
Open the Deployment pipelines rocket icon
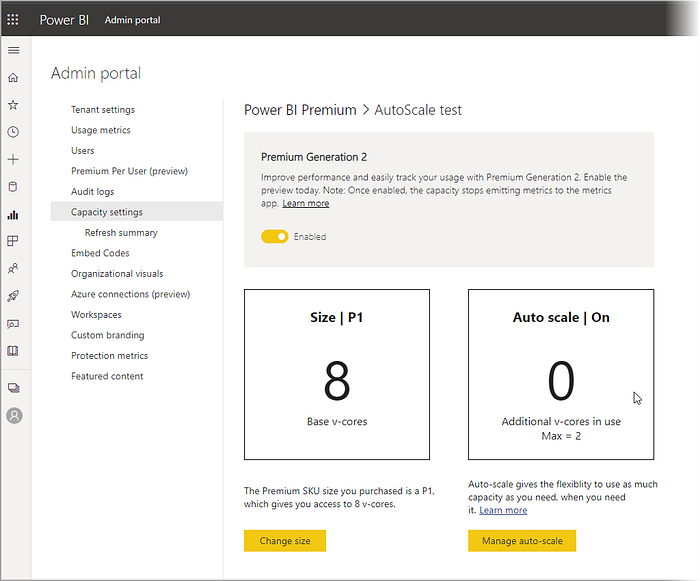click(13, 296)
